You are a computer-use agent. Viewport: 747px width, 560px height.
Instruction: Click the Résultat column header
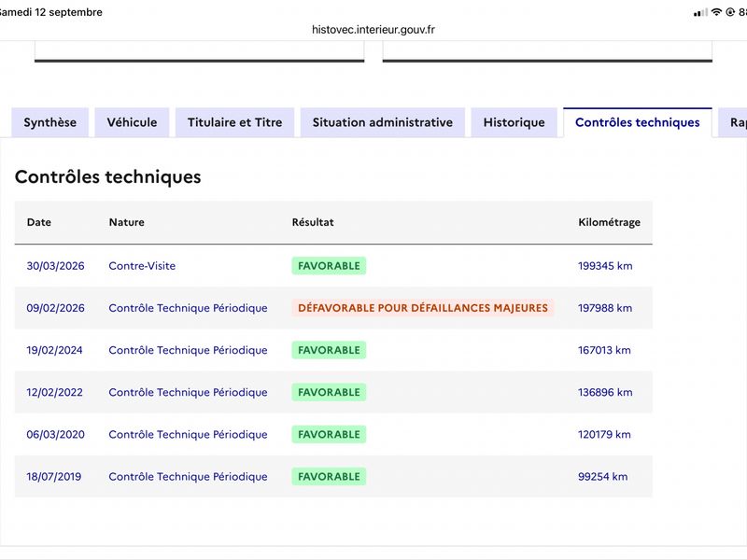click(313, 222)
